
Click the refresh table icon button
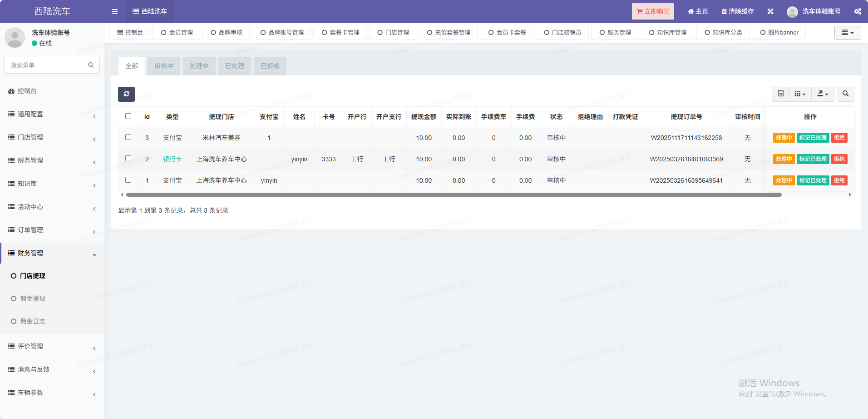point(126,94)
